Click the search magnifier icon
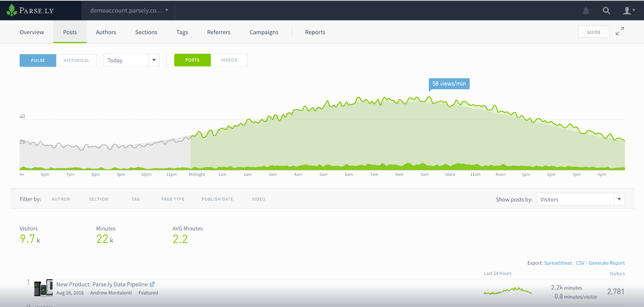The image size is (644, 307). click(606, 11)
